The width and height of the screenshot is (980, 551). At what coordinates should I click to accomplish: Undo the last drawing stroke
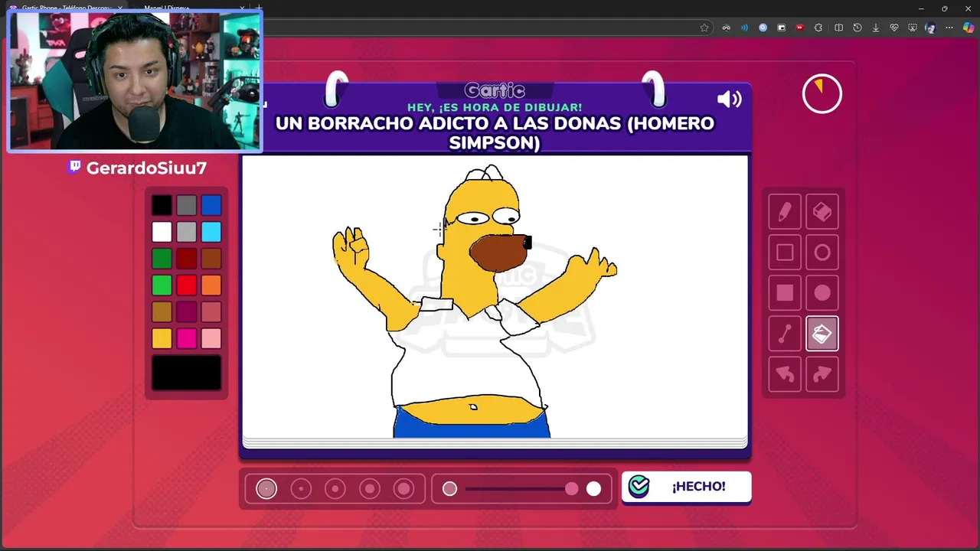785,374
